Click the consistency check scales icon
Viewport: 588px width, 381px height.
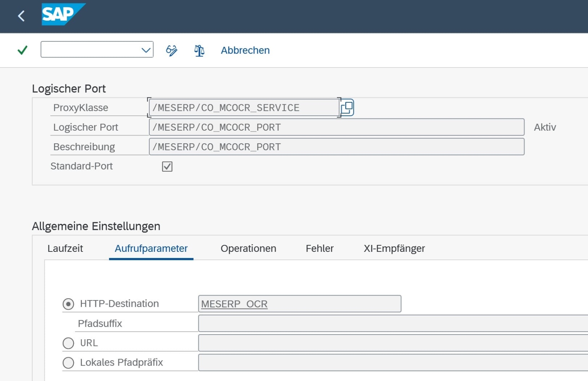click(199, 50)
